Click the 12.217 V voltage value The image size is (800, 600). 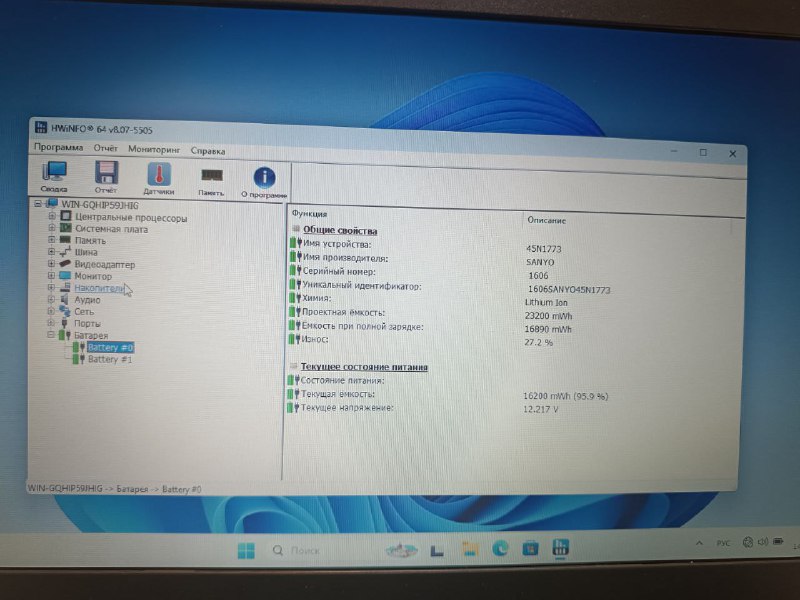click(541, 409)
